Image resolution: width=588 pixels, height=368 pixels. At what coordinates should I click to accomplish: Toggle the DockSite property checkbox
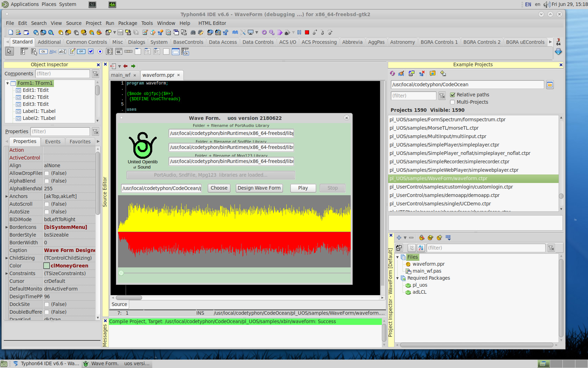tap(47, 304)
